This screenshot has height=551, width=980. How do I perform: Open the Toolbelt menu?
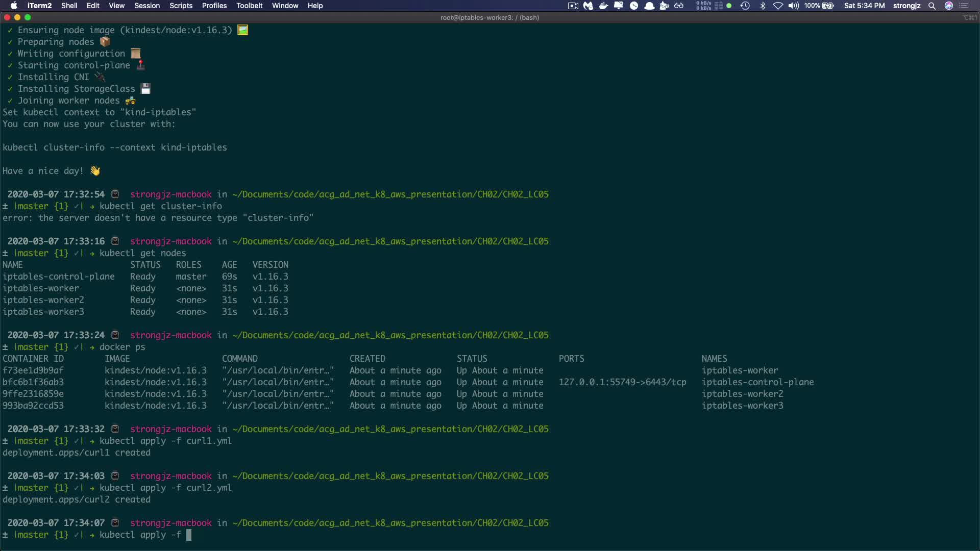pyautogui.click(x=249, y=6)
